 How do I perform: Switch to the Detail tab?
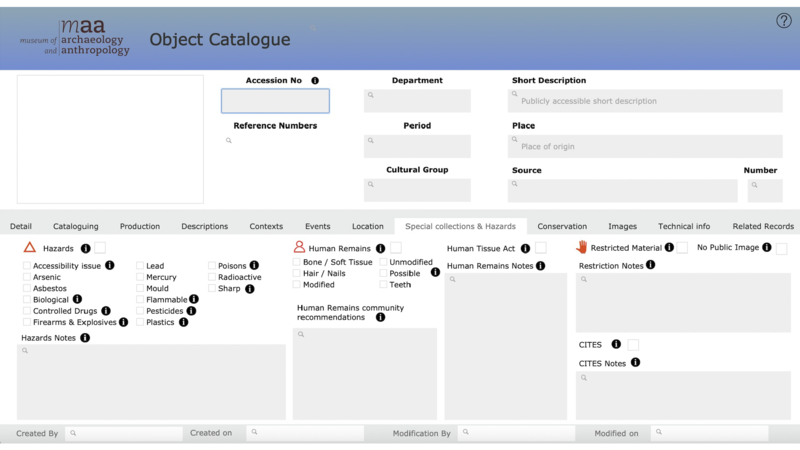[x=21, y=226]
